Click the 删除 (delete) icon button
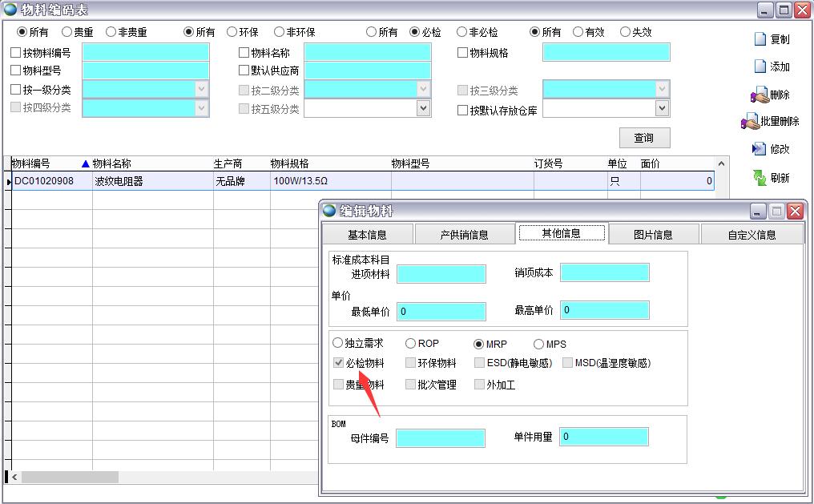 click(760, 95)
